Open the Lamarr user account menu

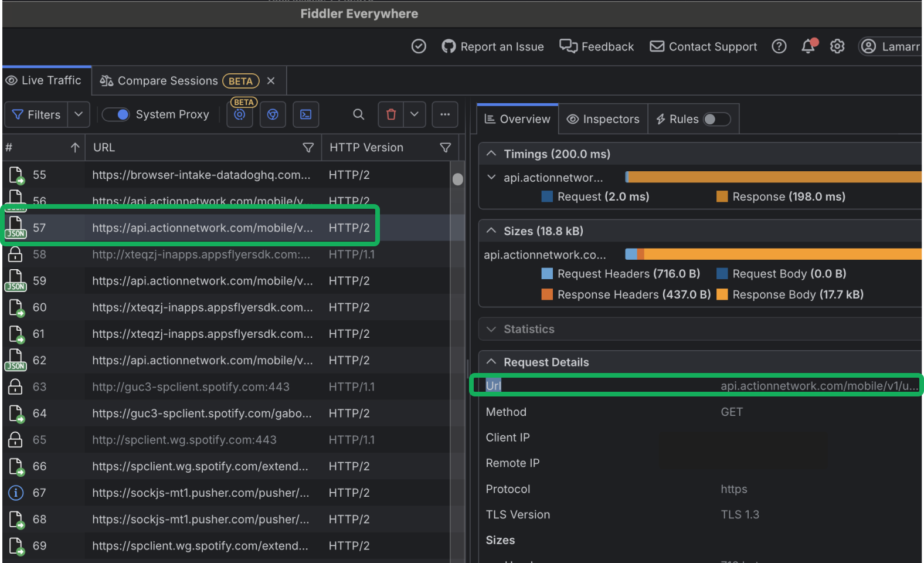click(x=891, y=46)
